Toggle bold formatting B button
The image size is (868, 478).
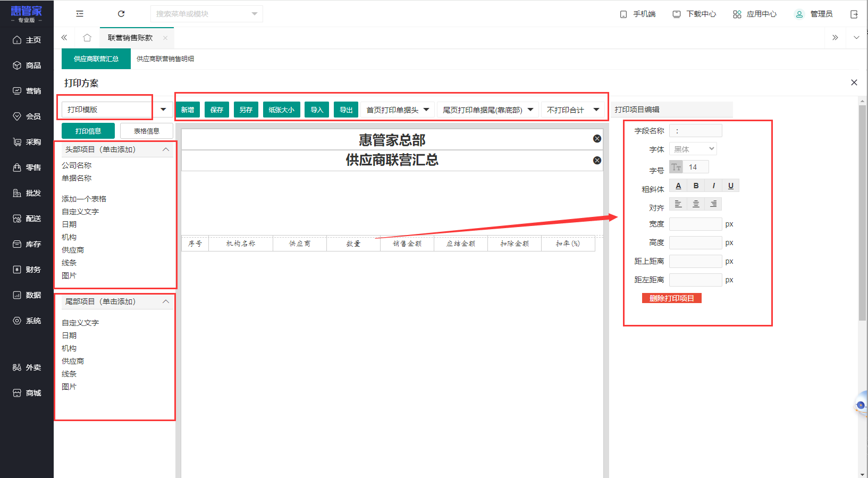[x=696, y=186]
